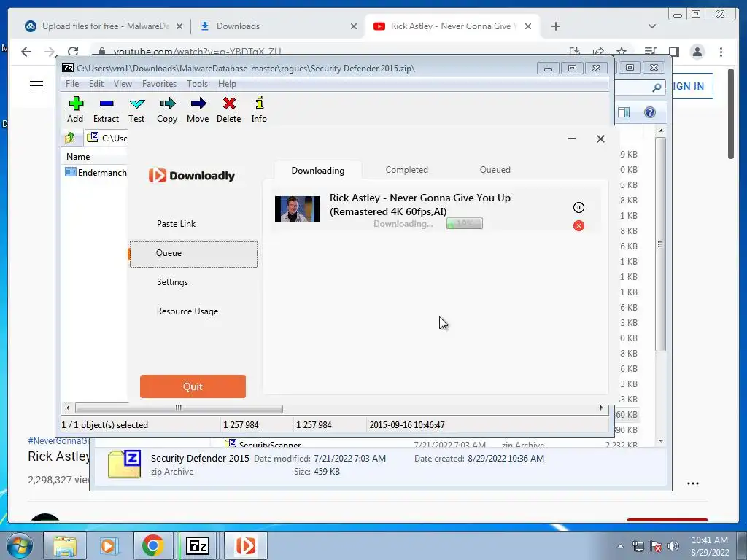Viewport: 747px width, 560px height.
Task: Open the Tools menu in 7-Zip
Action: click(197, 84)
